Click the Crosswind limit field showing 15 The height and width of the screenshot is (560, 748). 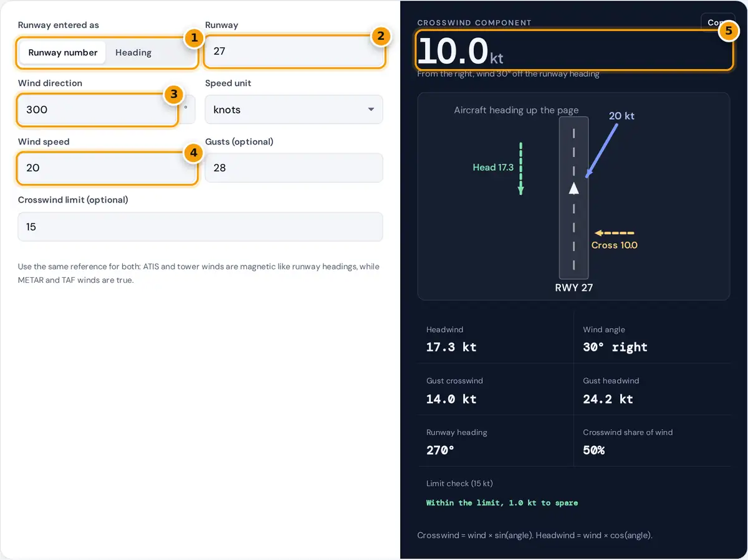(x=200, y=227)
